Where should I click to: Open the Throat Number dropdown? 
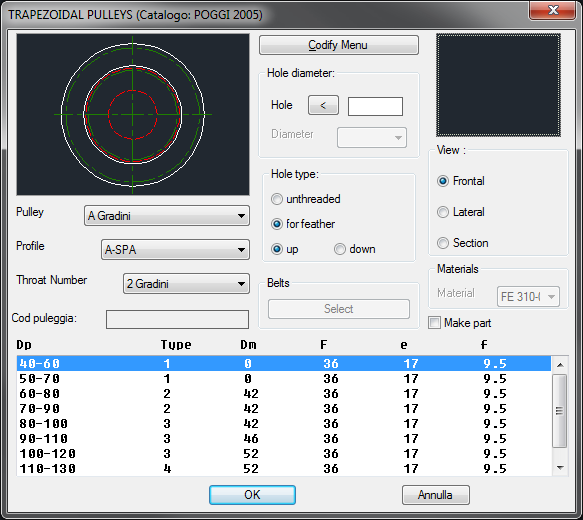[x=186, y=284]
